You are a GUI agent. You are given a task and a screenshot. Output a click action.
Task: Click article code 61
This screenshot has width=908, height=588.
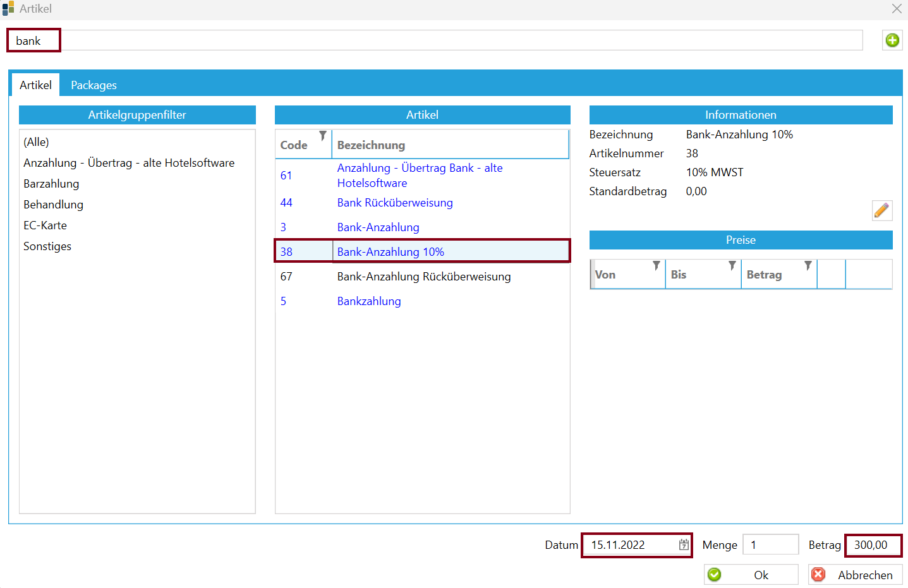(x=286, y=176)
